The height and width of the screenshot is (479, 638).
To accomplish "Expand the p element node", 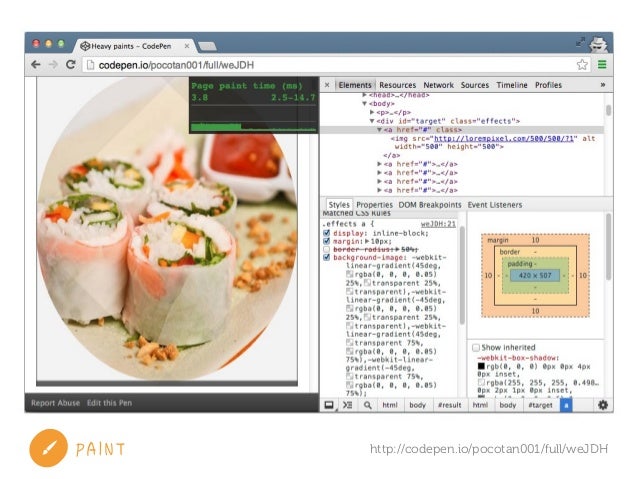I will [372, 112].
